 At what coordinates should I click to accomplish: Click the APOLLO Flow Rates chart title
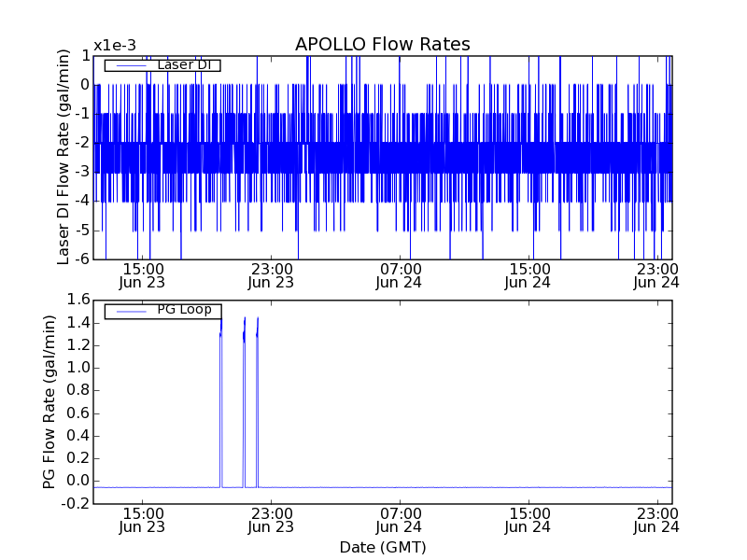coord(382,45)
